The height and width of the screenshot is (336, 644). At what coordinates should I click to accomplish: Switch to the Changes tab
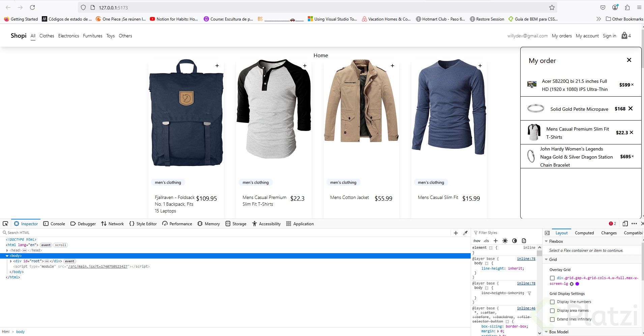(609, 233)
